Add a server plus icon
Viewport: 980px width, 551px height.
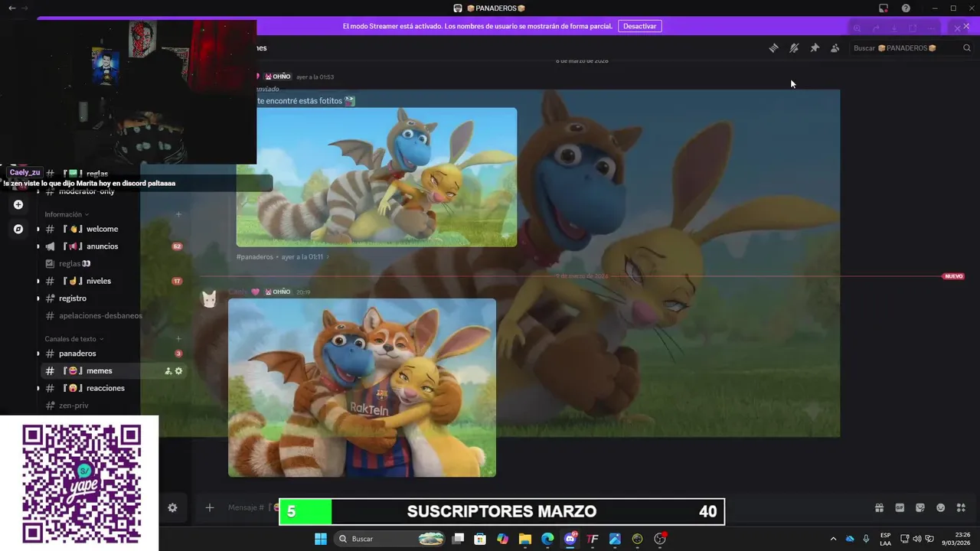[x=18, y=204]
